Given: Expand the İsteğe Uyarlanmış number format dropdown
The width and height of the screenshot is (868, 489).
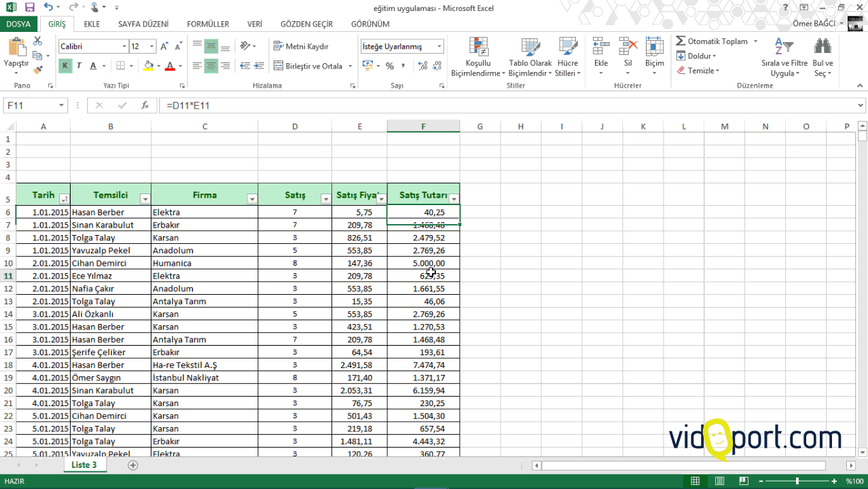Looking at the screenshot, I should [439, 46].
